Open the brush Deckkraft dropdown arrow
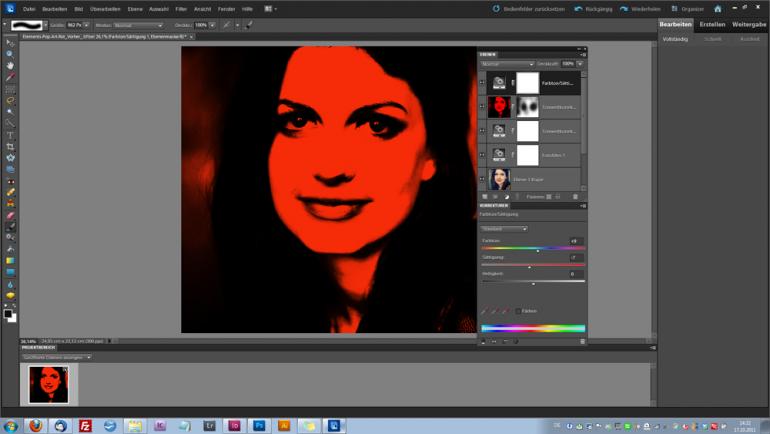The height and width of the screenshot is (434, 770). pos(212,25)
